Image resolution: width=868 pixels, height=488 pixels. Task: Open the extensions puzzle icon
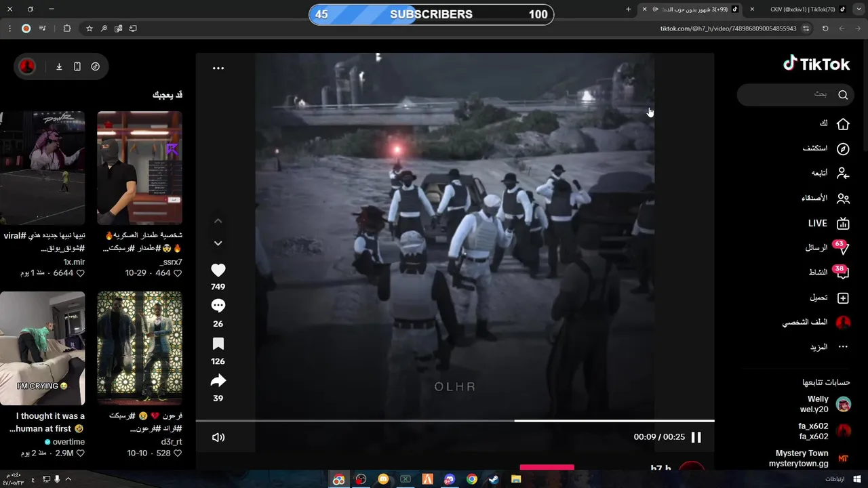coord(66,28)
